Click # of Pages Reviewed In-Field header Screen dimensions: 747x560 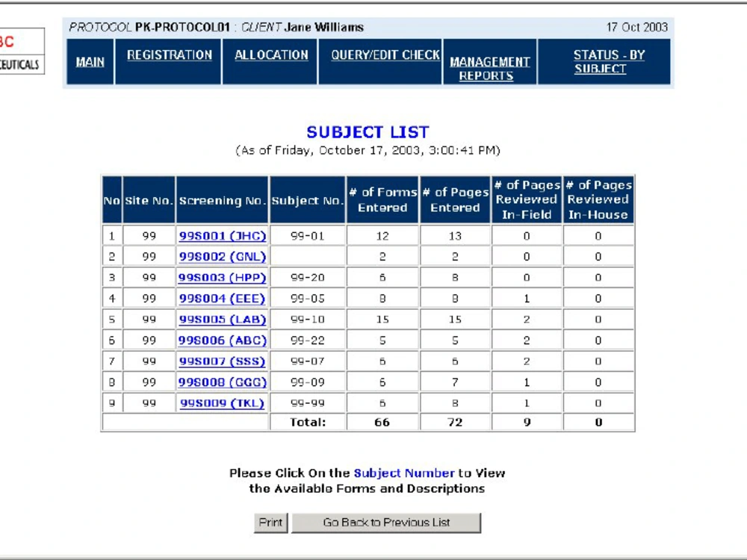pyautogui.click(x=527, y=200)
